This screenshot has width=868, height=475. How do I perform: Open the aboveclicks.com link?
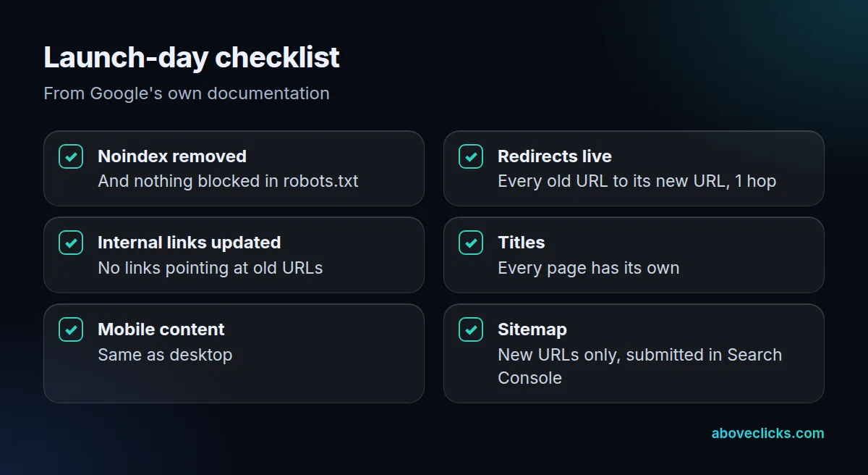(x=767, y=433)
